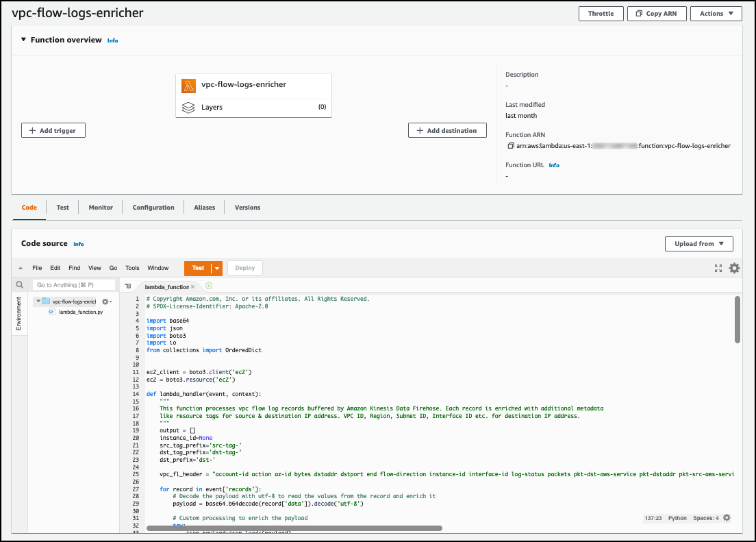This screenshot has height=542, width=756.
Task: Click the editor horizontal scrollbar
Action: (x=294, y=528)
